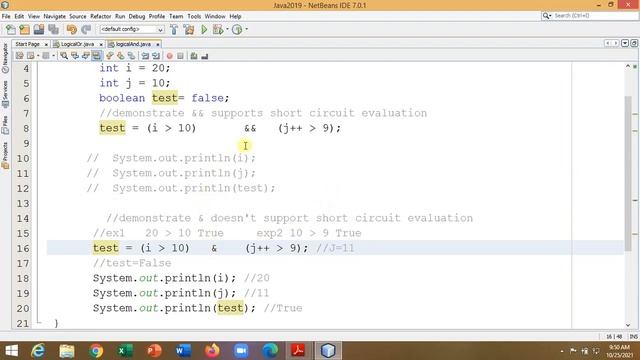Click the Redo toolbar icon
Screen dimensions: 640x360
[86, 29]
